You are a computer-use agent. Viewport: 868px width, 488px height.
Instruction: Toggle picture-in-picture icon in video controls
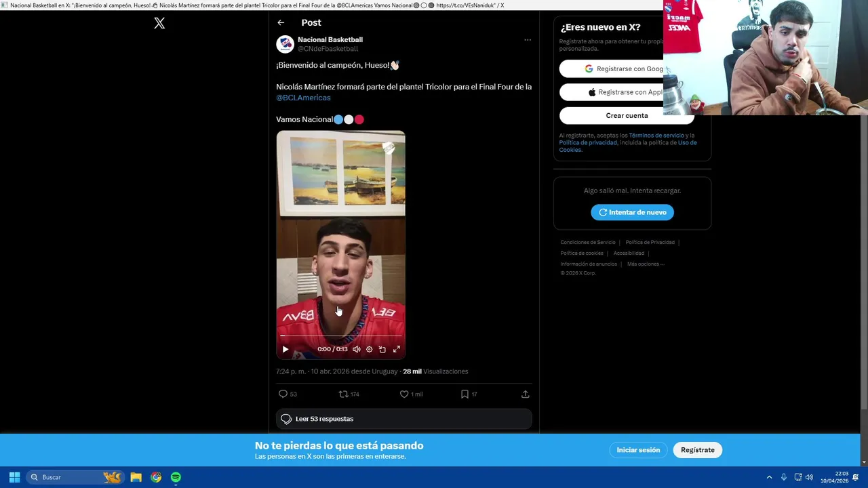382,349
